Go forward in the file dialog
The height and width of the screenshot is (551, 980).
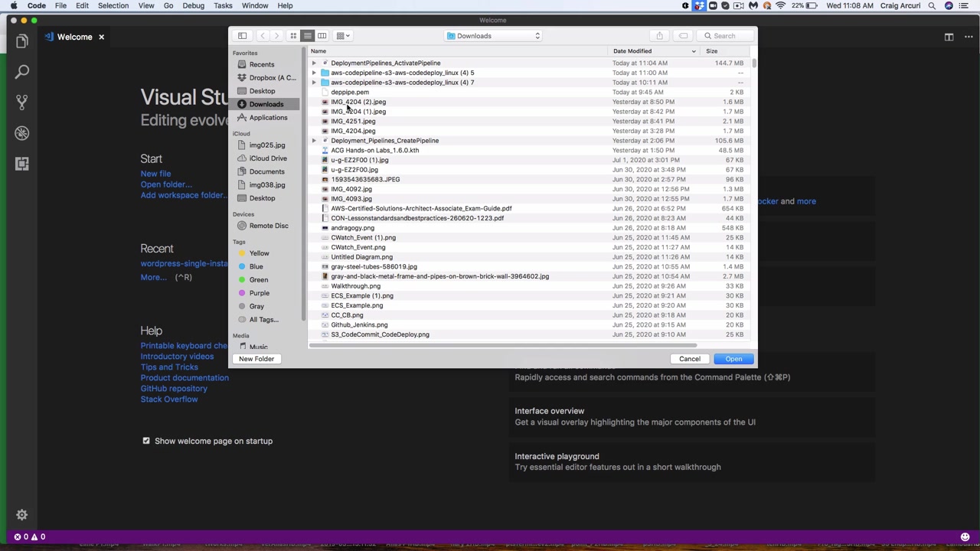(276, 36)
